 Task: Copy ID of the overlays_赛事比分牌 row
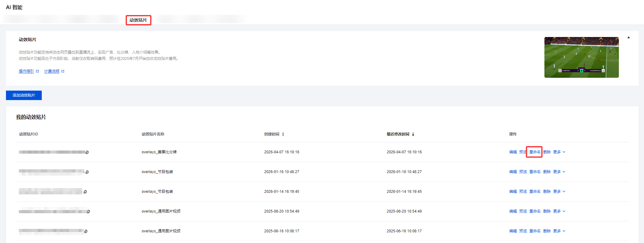click(x=87, y=152)
